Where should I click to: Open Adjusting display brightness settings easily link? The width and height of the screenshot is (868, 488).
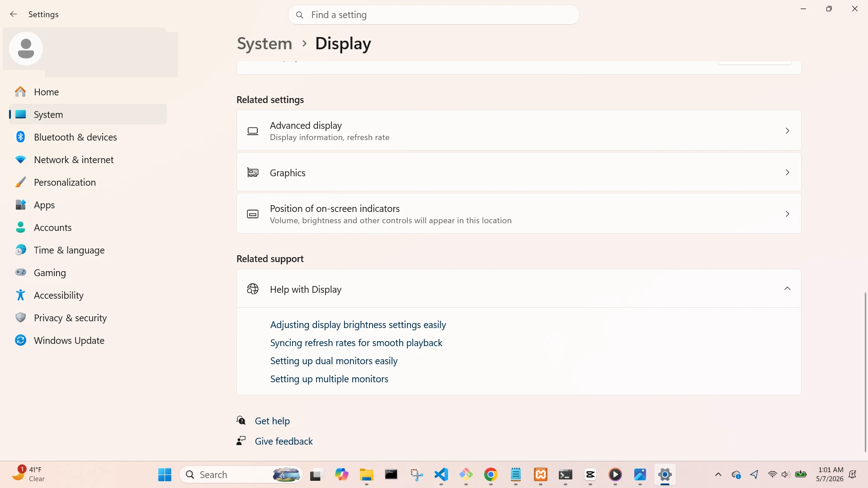[x=358, y=324]
